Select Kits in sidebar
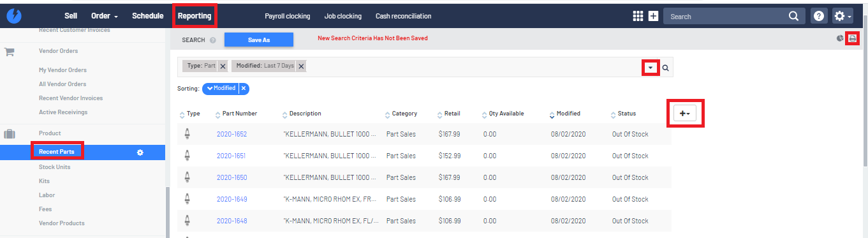 tap(44, 181)
